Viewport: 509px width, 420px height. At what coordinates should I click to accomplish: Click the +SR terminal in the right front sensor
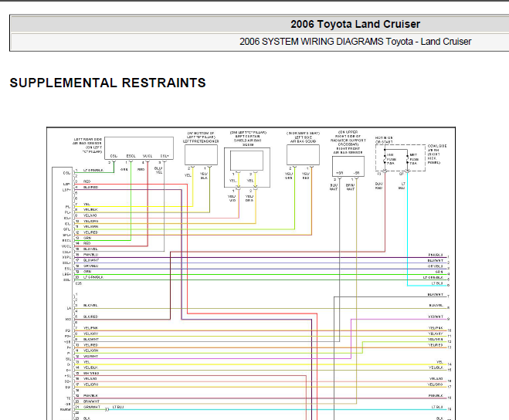click(x=339, y=173)
